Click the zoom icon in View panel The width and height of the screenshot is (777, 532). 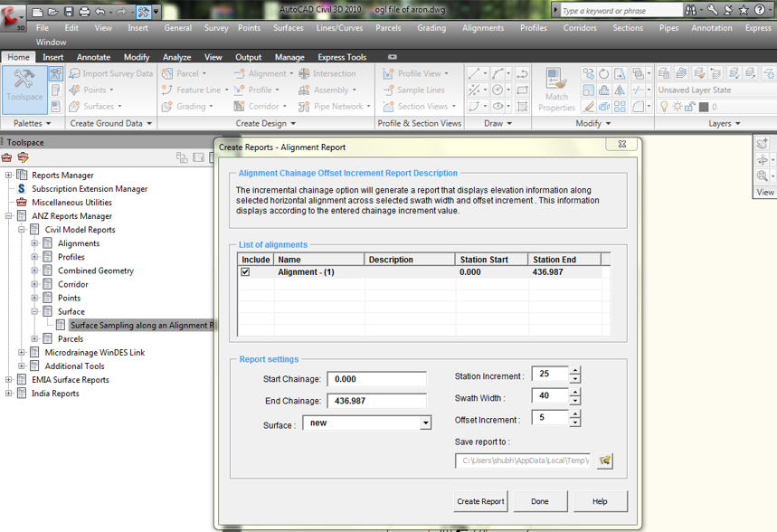[x=763, y=176]
